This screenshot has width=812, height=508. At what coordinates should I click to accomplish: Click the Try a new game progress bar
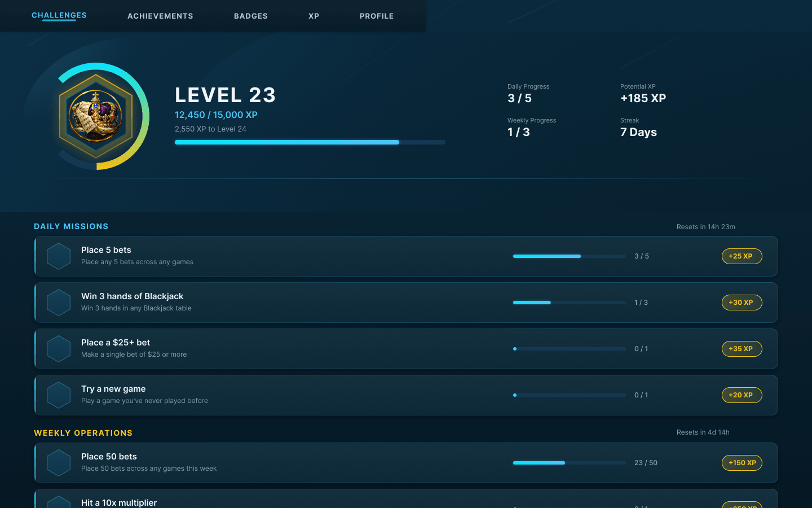[x=570, y=395]
